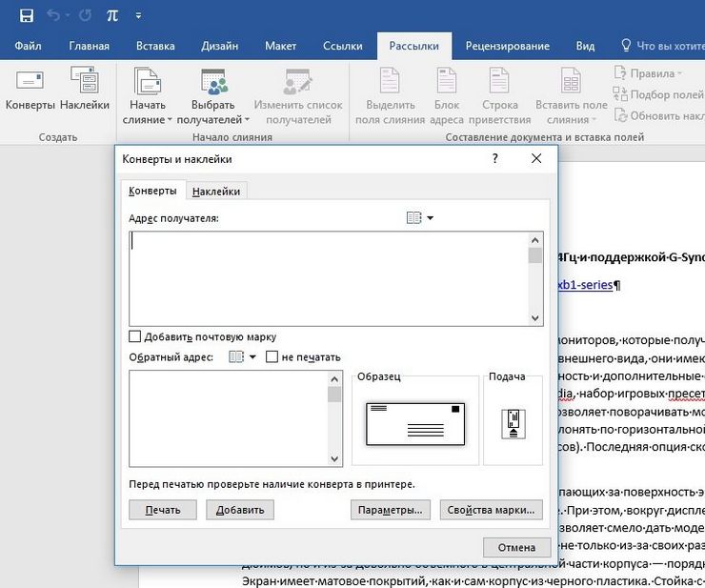This screenshot has width=705, height=588.
Task: Click Обновить наклейки in the ribbon
Action: tap(658, 115)
